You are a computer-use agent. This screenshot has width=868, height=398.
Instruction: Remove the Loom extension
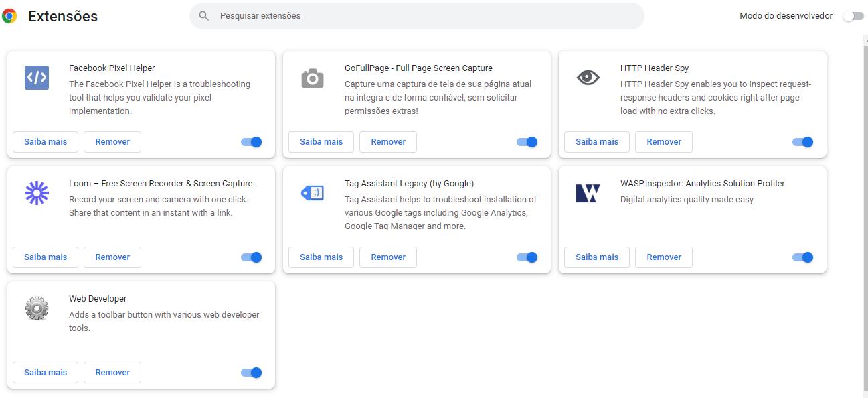tap(112, 257)
